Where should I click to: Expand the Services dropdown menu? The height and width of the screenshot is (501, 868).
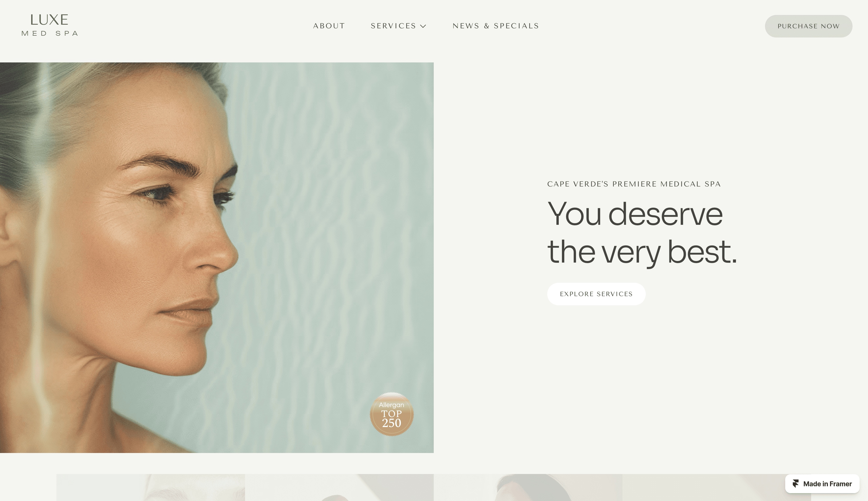click(398, 26)
